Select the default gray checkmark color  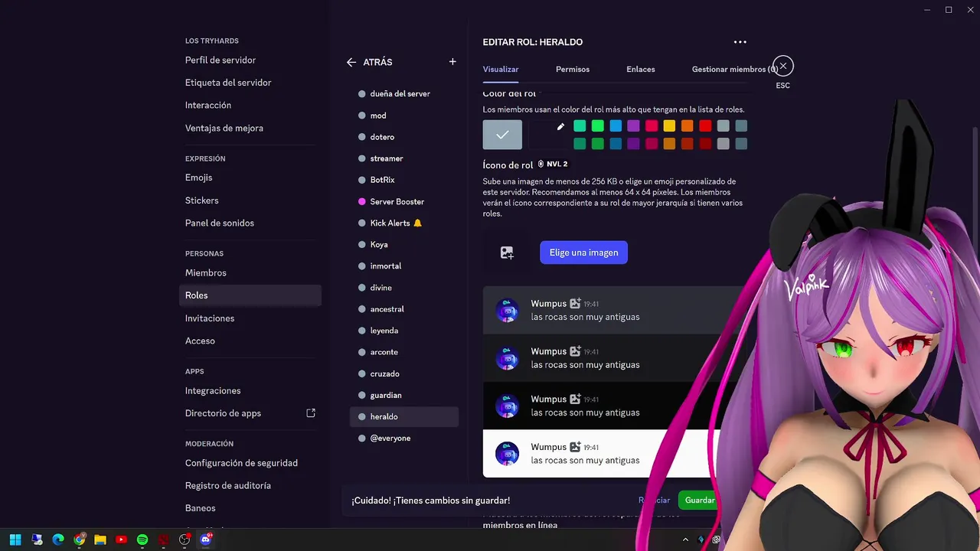pyautogui.click(x=502, y=135)
